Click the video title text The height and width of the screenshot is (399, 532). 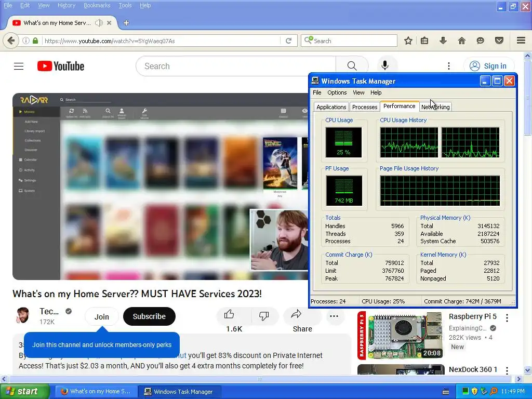(137, 294)
